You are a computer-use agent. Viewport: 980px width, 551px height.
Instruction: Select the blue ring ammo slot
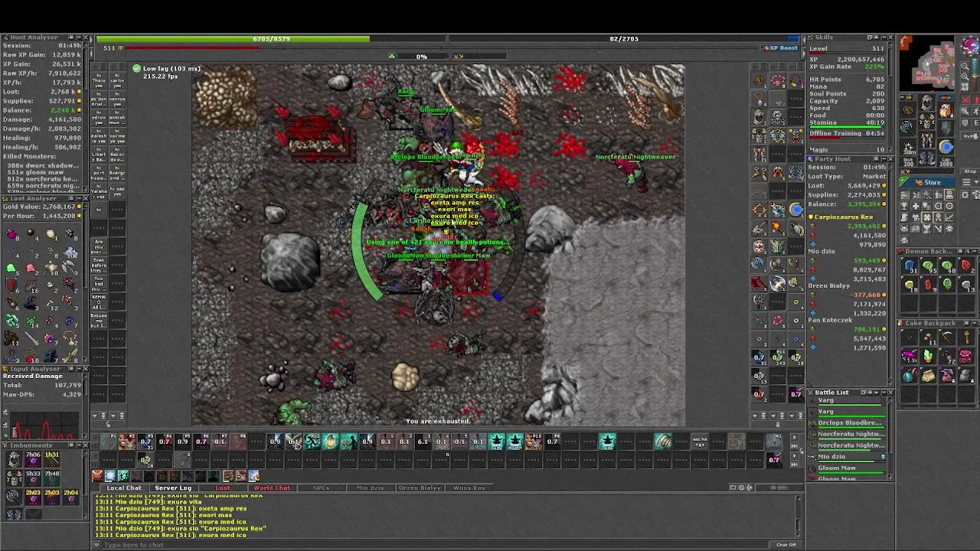[x=946, y=147]
